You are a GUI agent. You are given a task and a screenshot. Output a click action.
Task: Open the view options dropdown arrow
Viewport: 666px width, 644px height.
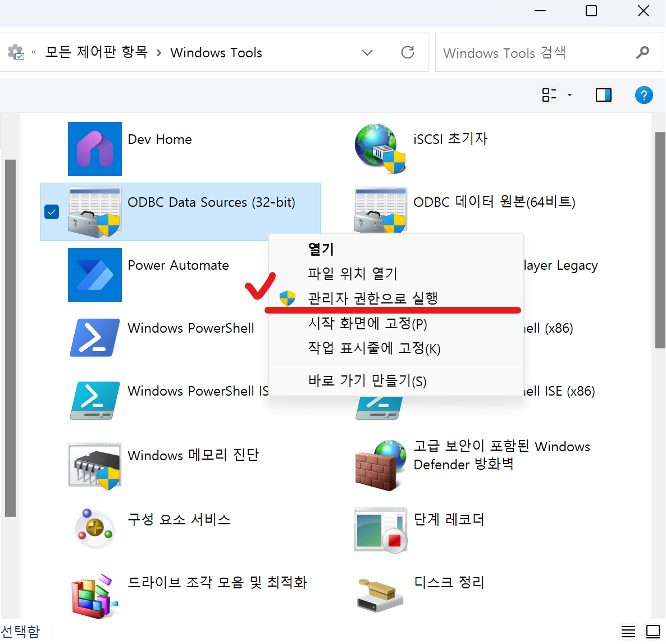point(570,95)
